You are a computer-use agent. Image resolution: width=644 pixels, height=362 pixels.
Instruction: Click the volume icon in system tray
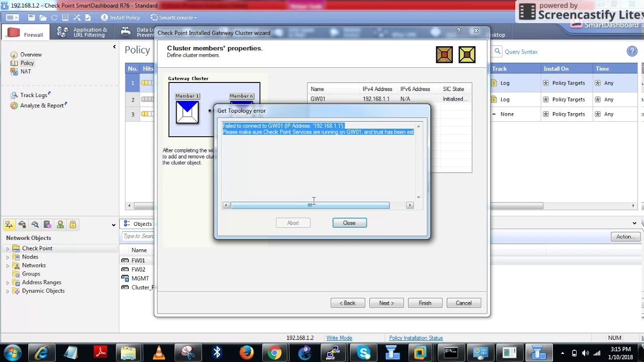(x=585, y=353)
